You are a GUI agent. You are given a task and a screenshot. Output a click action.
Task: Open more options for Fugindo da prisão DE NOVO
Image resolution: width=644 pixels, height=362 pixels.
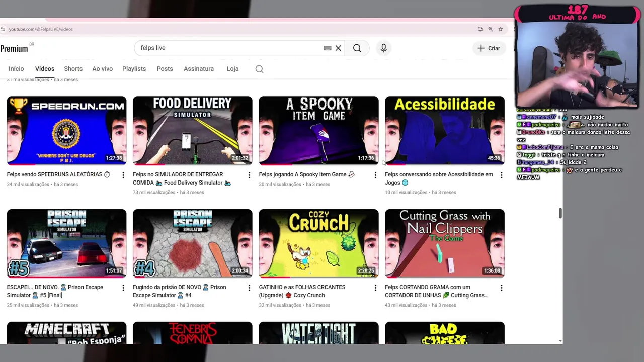coord(249,288)
